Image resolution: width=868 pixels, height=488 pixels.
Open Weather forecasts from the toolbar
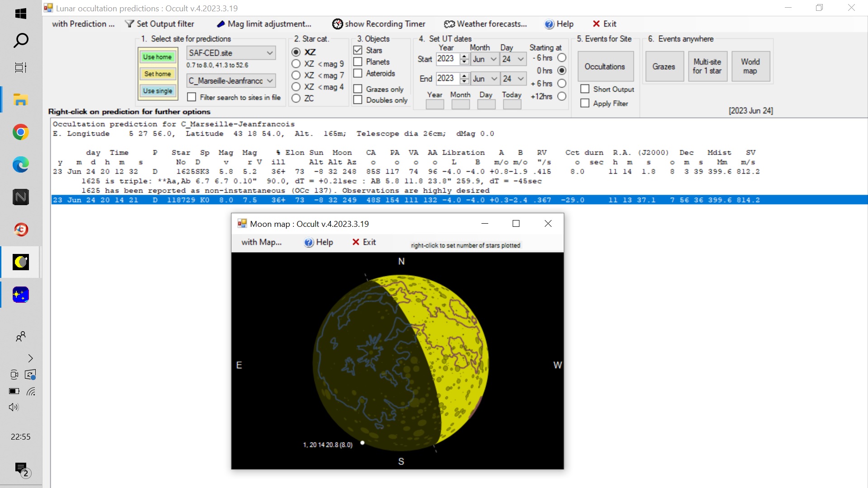pyautogui.click(x=486, y=24)
